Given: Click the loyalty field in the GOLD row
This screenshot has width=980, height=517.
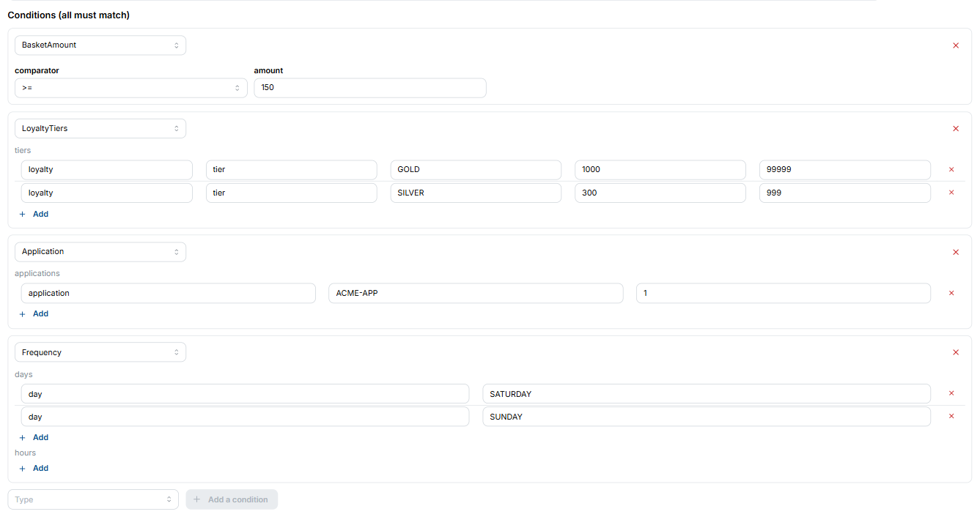Looking at the screenshot, I should click(x=107, y=170).
